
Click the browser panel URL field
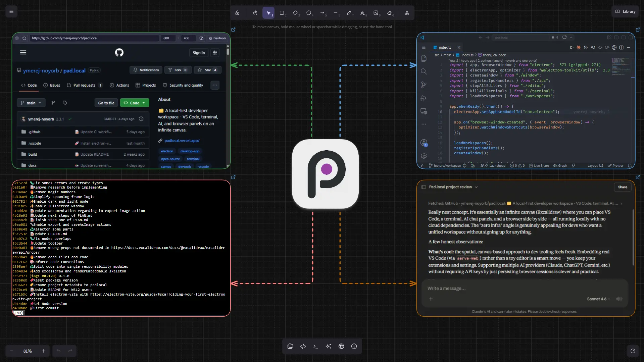(94, 38)
